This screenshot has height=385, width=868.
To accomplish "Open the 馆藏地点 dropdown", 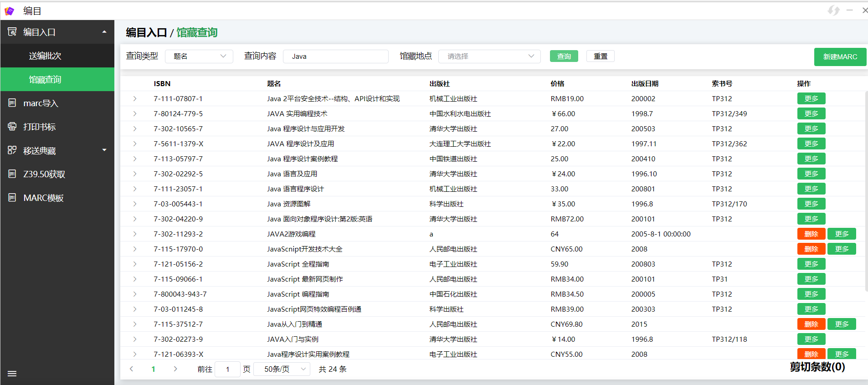I will tap(489, 56).
